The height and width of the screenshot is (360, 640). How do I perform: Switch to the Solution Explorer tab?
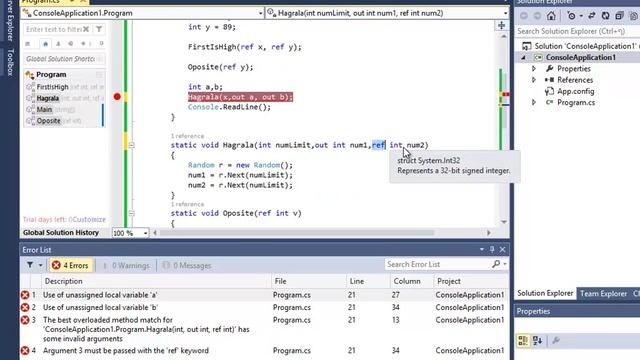click(x=545, y=293)
